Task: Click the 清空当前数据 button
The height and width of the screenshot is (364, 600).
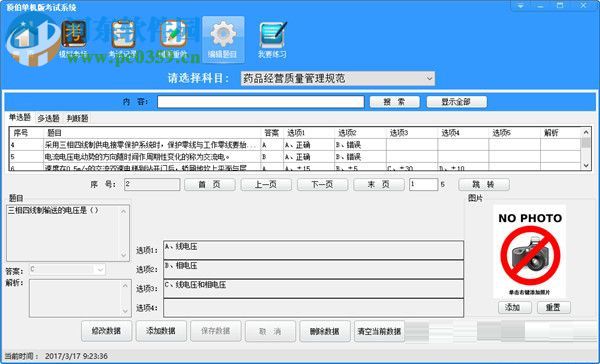Action: coord(380,331)
